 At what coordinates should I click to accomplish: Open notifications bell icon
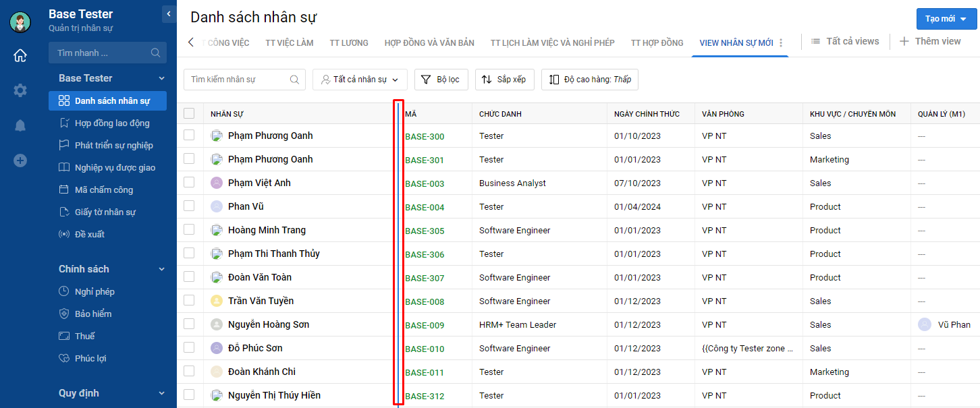click(20, 125)
